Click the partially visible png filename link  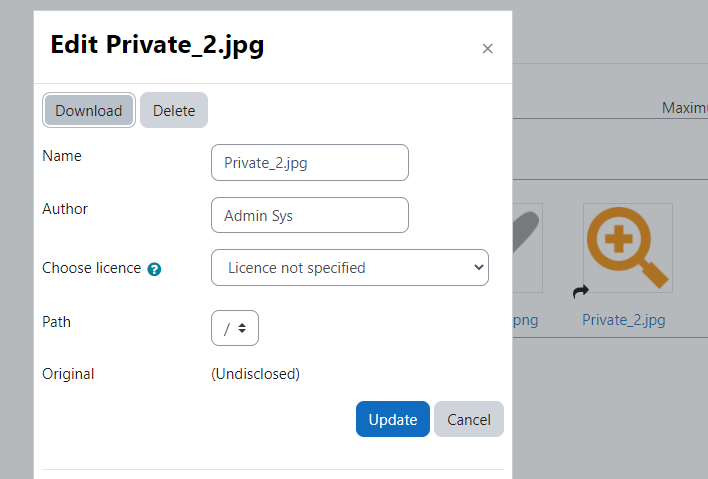(526, 320)
